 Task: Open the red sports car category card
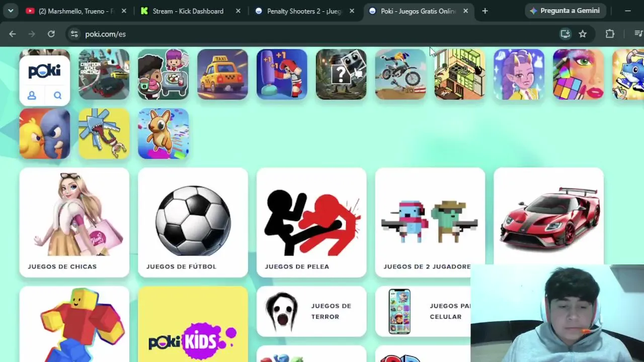[x=549, y=216]
